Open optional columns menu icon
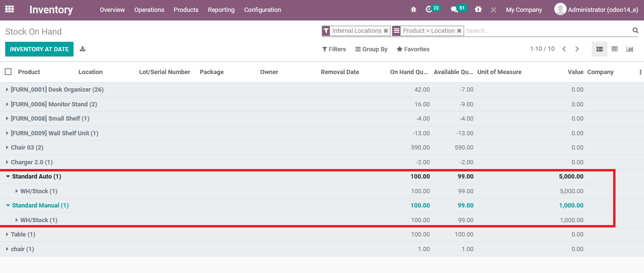This screenshot has height=273, width=644. click(x=640, y=72)
